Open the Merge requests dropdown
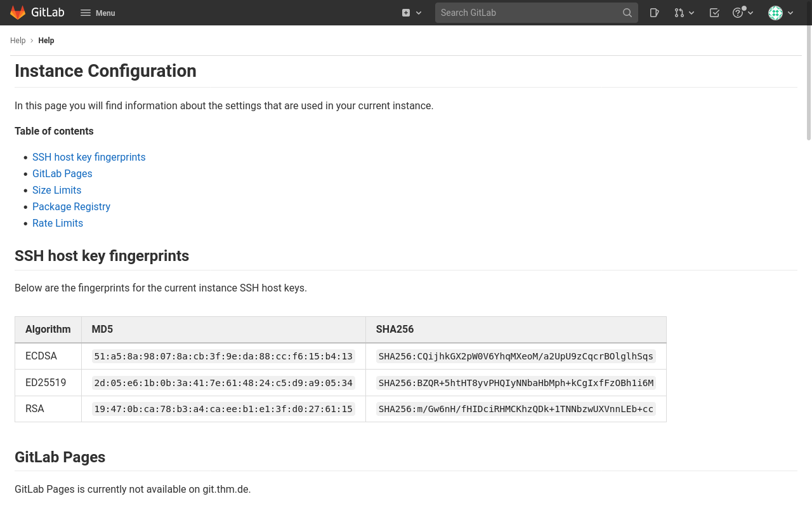The width and height of the screenshot is (812, 508). point(684,13)
